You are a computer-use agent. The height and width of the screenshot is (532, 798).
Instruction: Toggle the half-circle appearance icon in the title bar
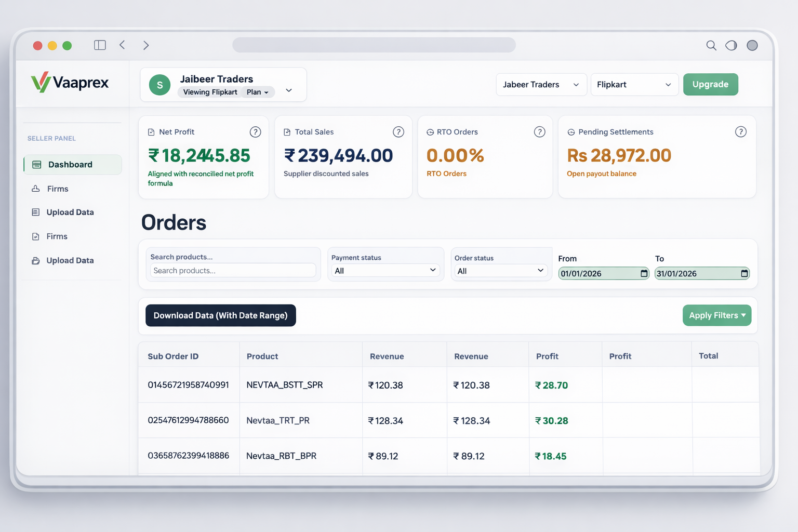coord(731,46)
